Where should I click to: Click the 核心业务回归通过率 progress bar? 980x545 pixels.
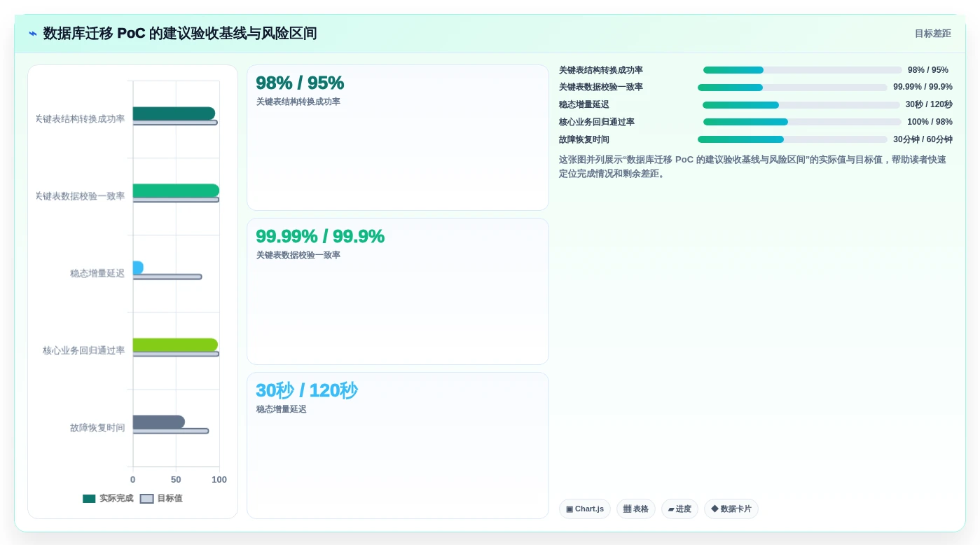point(803,122)
